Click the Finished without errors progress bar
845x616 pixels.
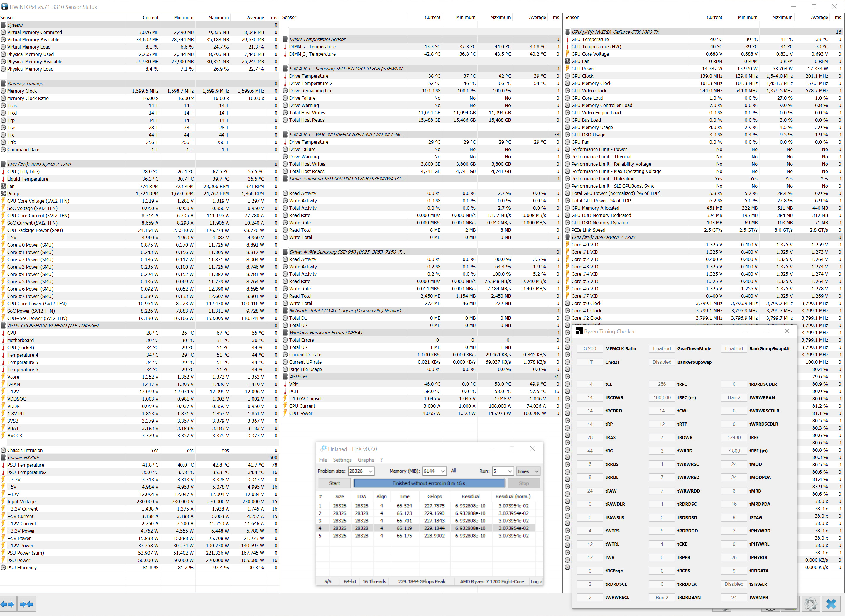pyautogui.click(x=429, y=483)
